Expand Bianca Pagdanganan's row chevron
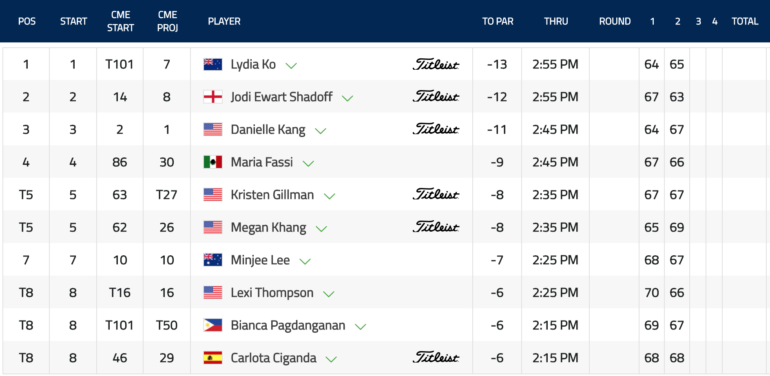 point(360,326)
